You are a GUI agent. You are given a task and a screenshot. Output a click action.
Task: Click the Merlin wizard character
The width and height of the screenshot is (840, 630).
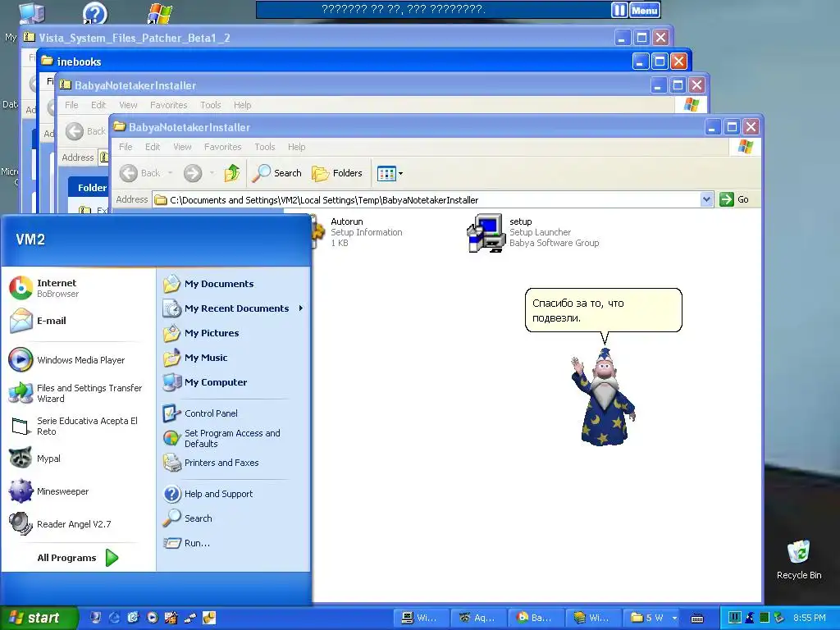coord(603,396)
